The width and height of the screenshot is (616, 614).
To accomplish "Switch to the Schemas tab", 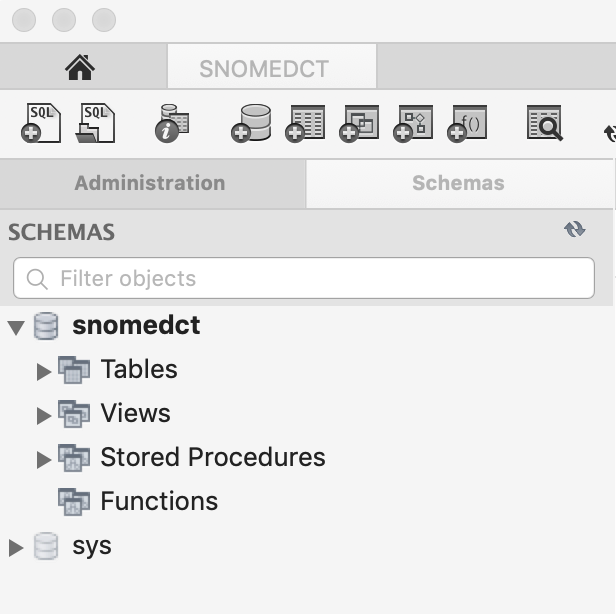I will [460, 183].
